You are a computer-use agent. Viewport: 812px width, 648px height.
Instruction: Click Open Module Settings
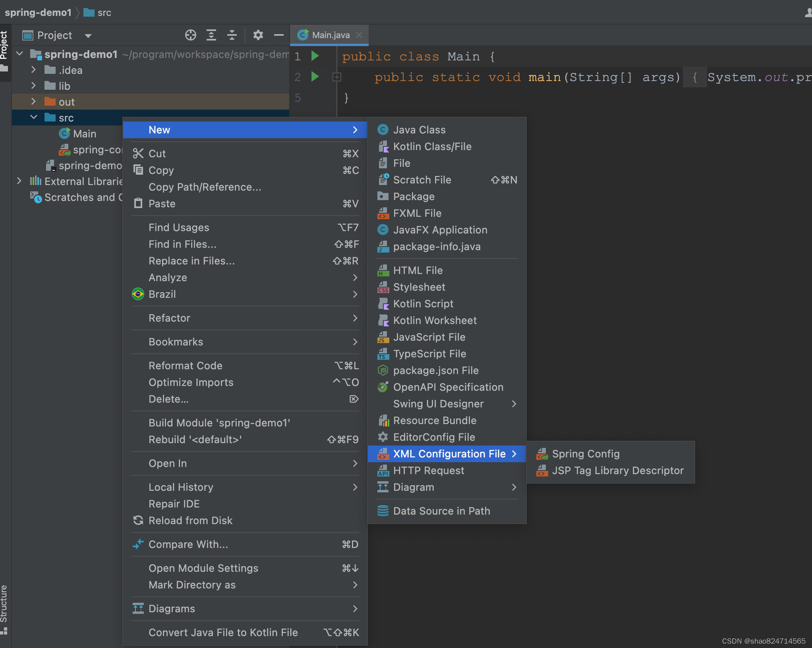pos(245,568)
